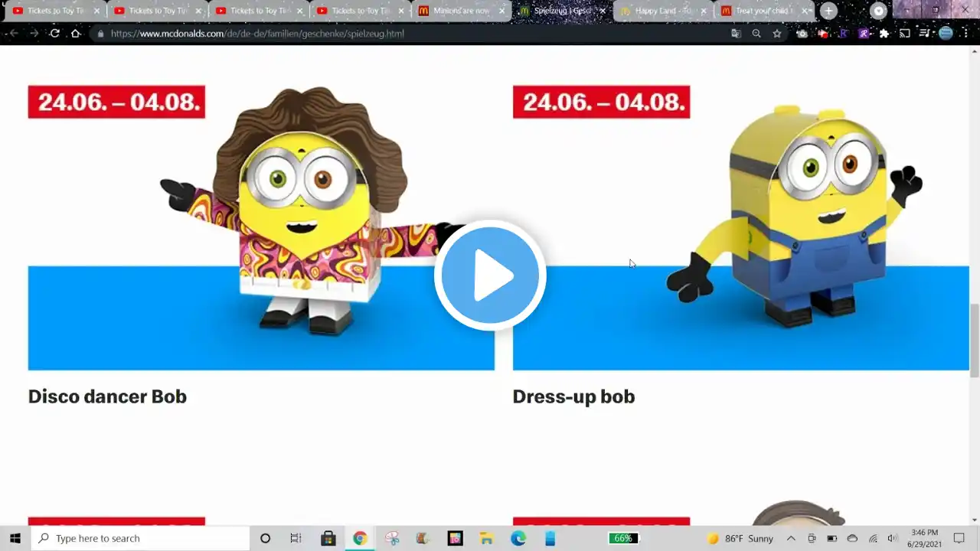
Task: Open the Extensions puzzle-piece menu
Action: pyautogui.click(x=884, y=34)
